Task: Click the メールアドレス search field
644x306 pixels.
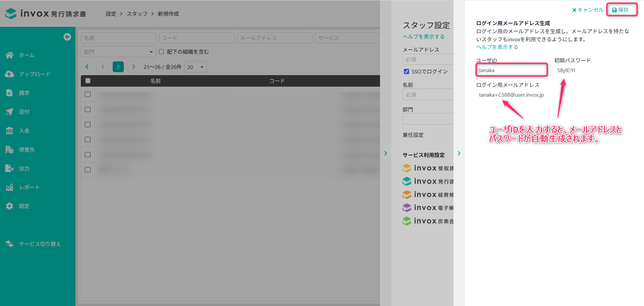Action: click(275, 38)
